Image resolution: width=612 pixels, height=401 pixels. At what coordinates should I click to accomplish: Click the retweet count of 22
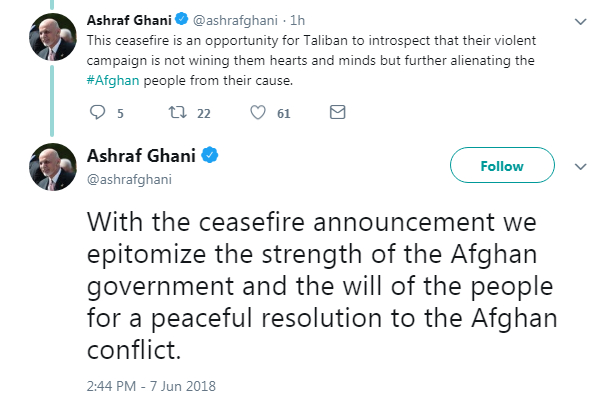pos(203,114)
